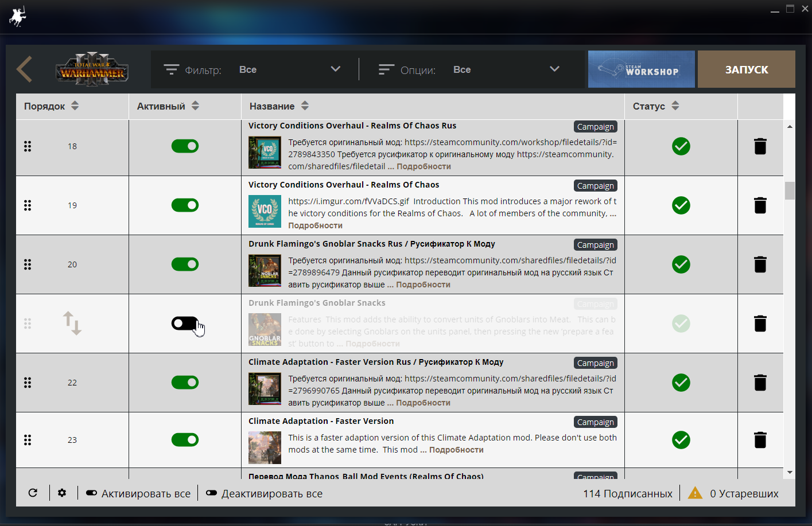Grab drag handle of row 19

(28, 205)
